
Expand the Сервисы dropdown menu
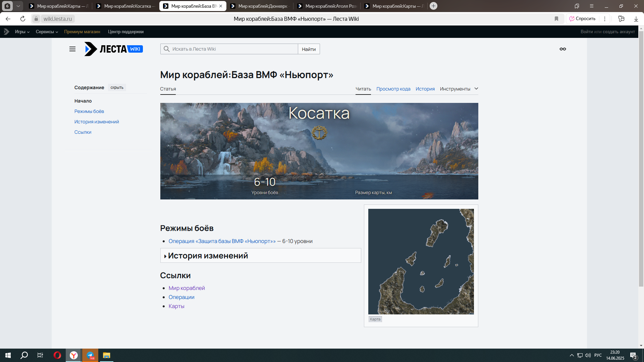tap(47, 32)
